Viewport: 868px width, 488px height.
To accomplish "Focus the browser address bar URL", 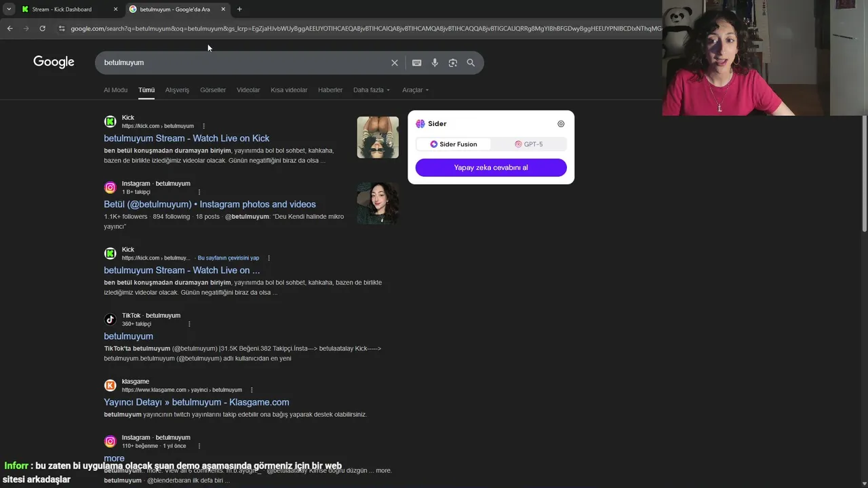I will click(366, 28).
